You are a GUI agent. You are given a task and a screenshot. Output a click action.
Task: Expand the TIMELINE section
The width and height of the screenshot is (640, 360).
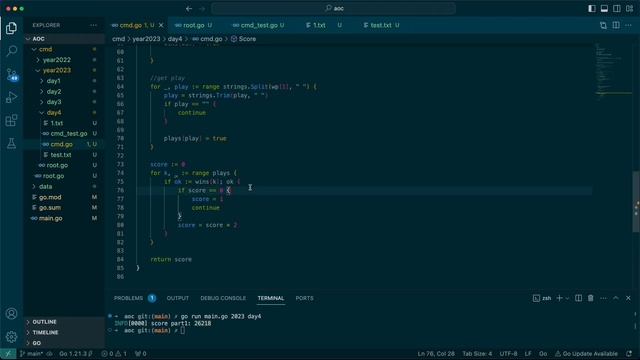pyautogui.click(x=64, y=333)
